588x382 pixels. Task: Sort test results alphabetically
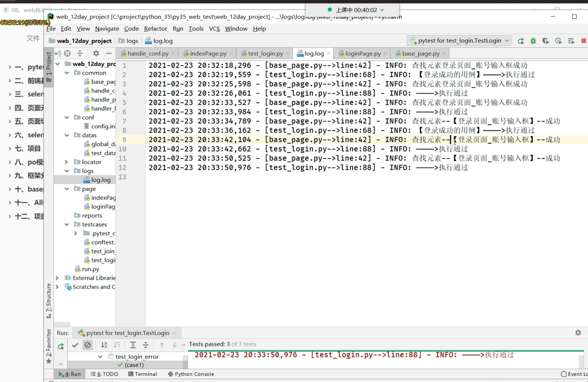click(x=104, y=345)
